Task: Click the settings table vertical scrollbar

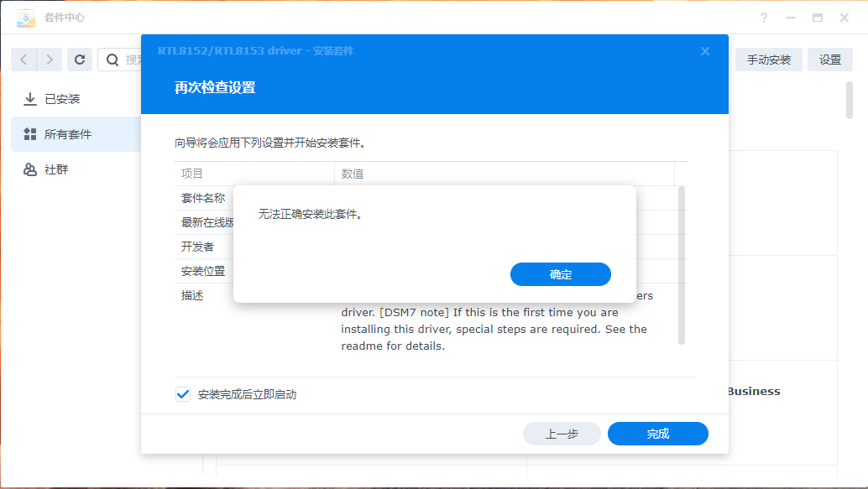Action: pyautogui.click(x=682, y=264)
